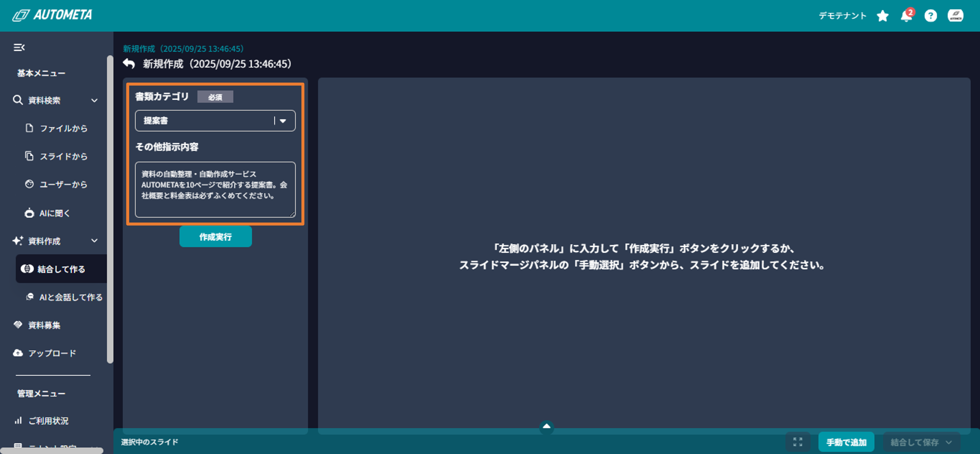980x454 pixels.
Task: Click the 作成実行 button
Action: click(215, 237)
